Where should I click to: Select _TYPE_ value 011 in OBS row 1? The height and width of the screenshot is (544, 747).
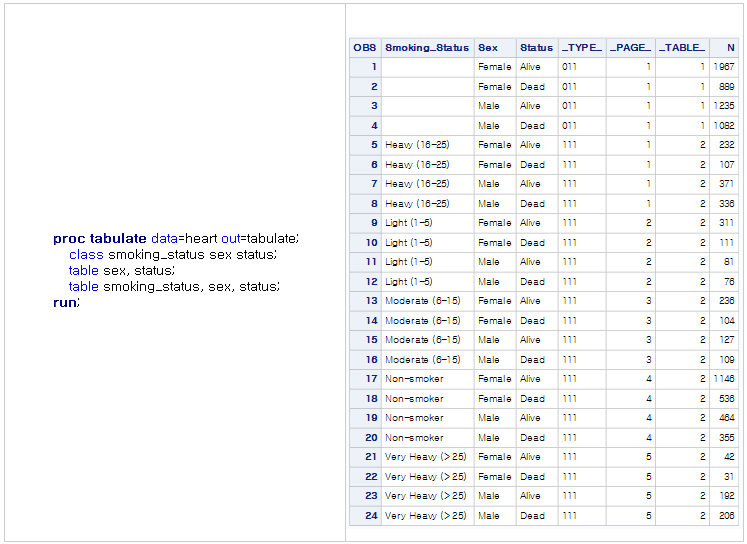tap(569, 67)
